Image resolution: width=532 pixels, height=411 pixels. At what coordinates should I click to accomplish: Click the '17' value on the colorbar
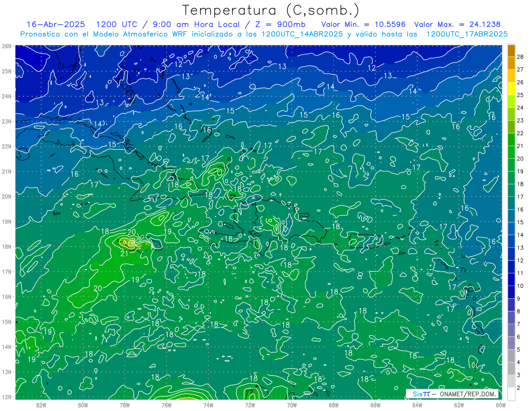[520, 197]
